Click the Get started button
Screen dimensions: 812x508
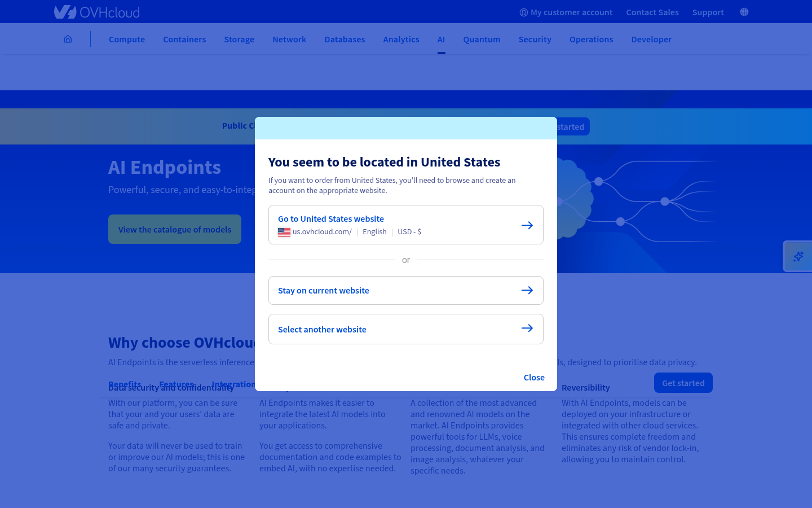click(x=683, y=383)
